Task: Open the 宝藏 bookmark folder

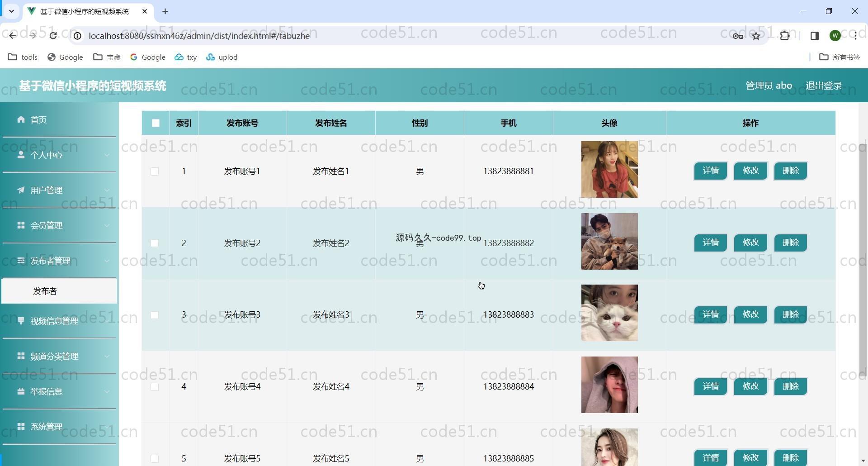Action: [x=107, y=57]
